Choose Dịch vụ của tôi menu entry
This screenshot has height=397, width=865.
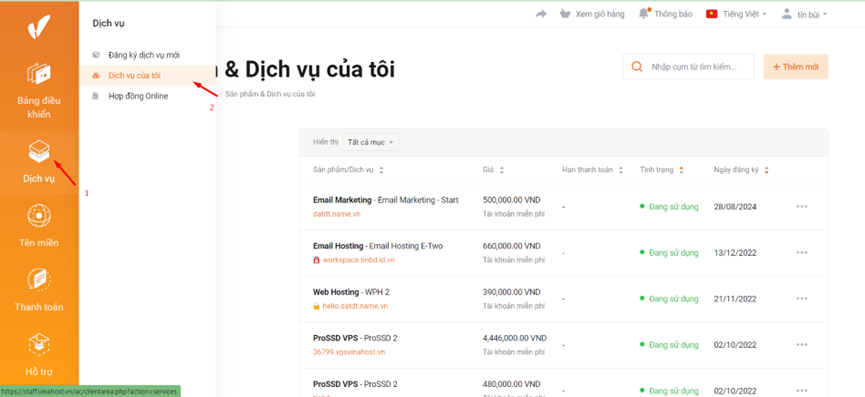135,76
